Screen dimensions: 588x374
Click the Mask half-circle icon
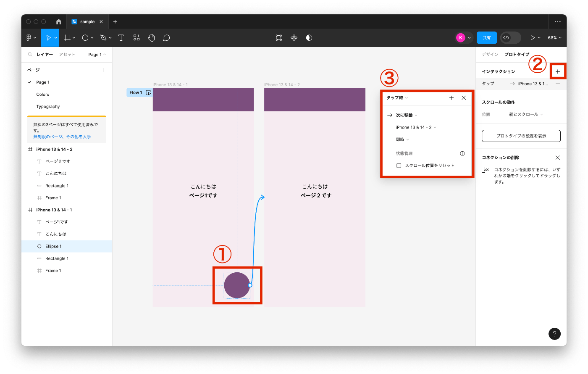click(x=309, y=38)
